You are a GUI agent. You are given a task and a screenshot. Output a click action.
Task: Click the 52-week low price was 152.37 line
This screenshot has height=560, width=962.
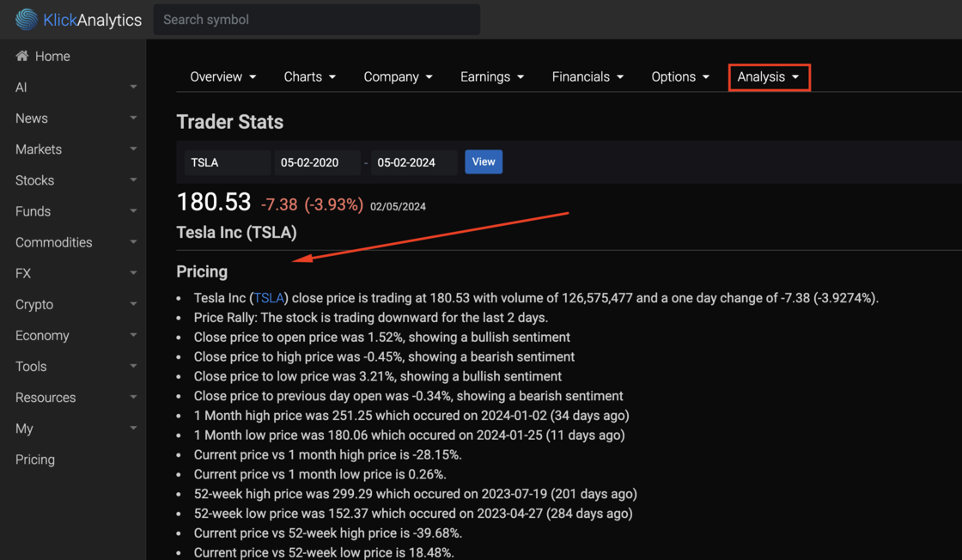[413, 514]
